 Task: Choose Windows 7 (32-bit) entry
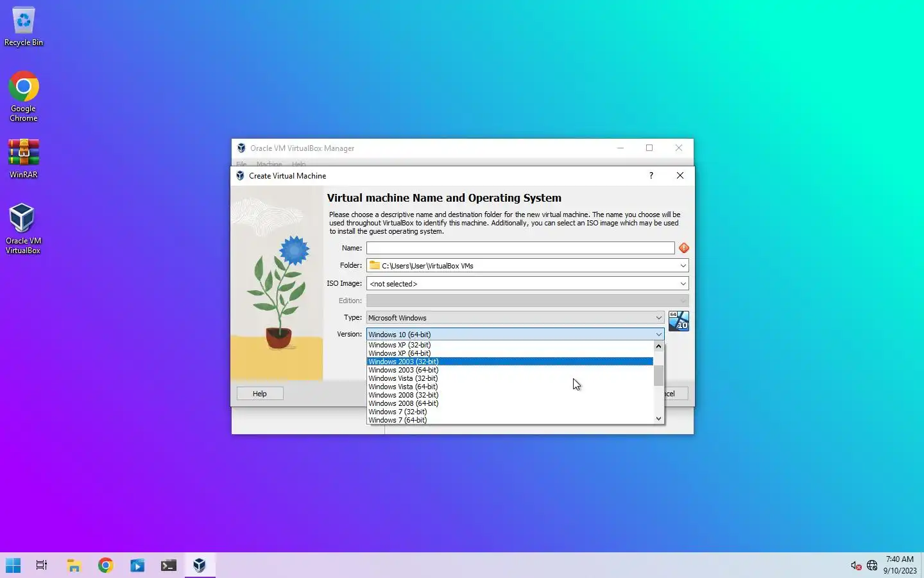point(510,412)
